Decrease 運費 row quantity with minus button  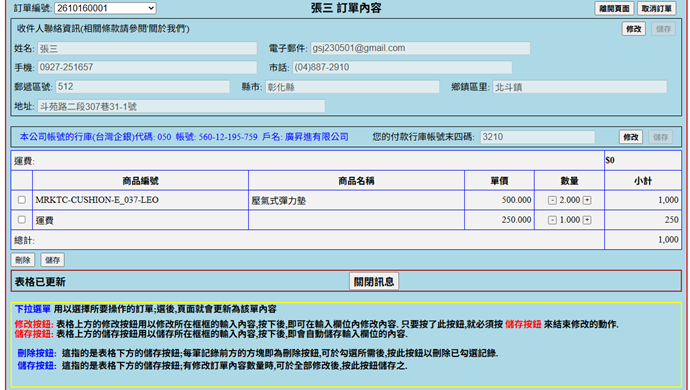coord(552,220)
